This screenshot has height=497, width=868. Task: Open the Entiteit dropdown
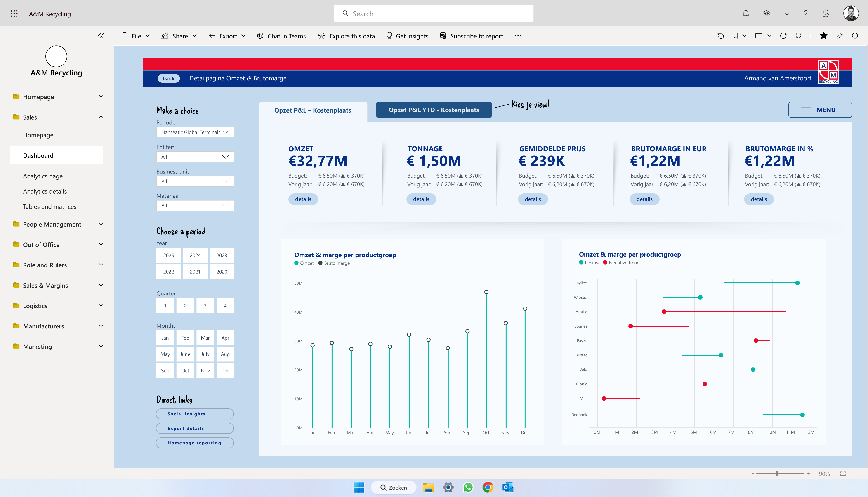pyautogui.click(x=195, y=157)
